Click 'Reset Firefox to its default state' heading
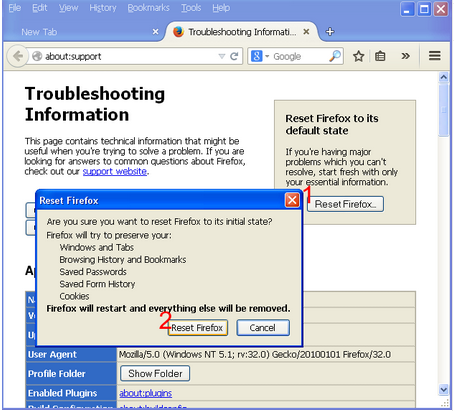The height and width of the screenshot is (411, 454). [332, 124]
